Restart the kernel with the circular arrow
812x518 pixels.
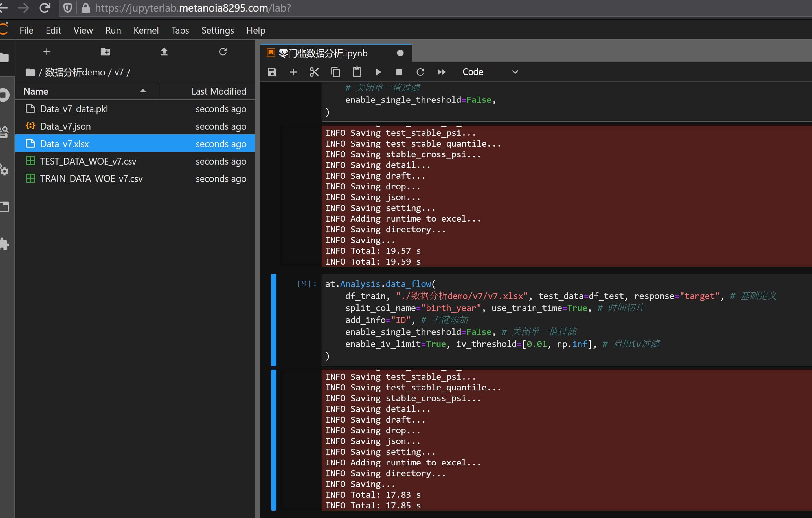(x=420, y=72)
